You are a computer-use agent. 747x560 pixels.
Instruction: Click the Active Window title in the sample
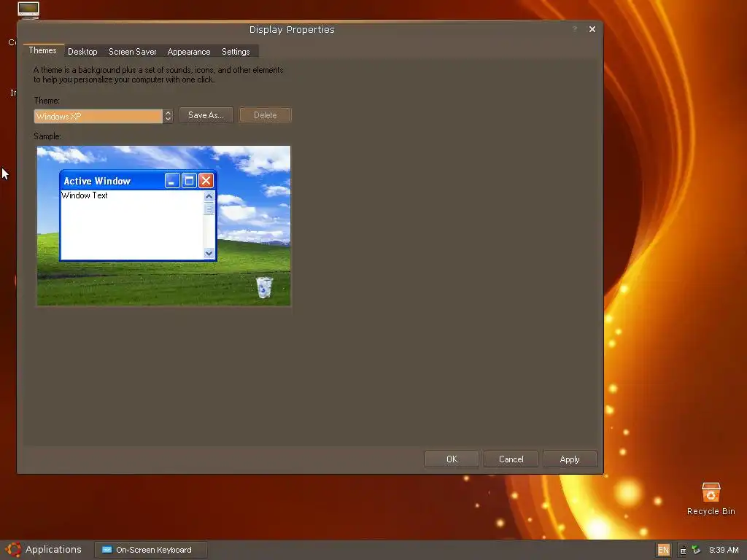pyautogui.click(x=97, y=181)
